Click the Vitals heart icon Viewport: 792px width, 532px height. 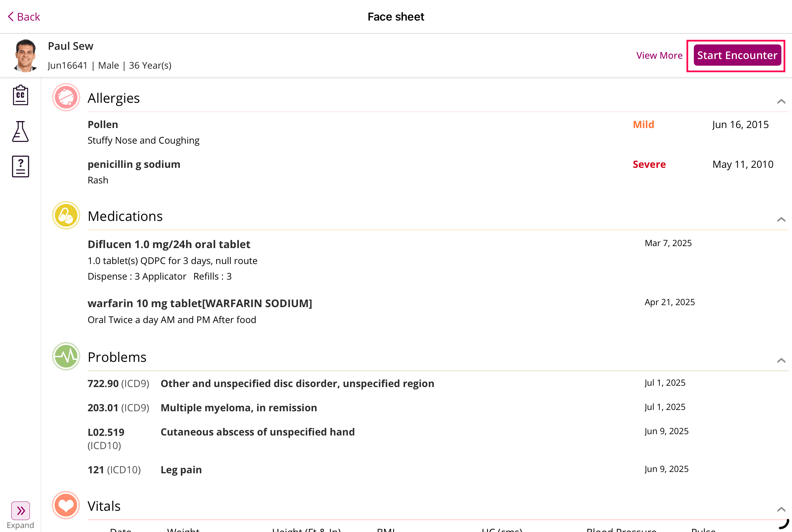click(x=66, y=505)
